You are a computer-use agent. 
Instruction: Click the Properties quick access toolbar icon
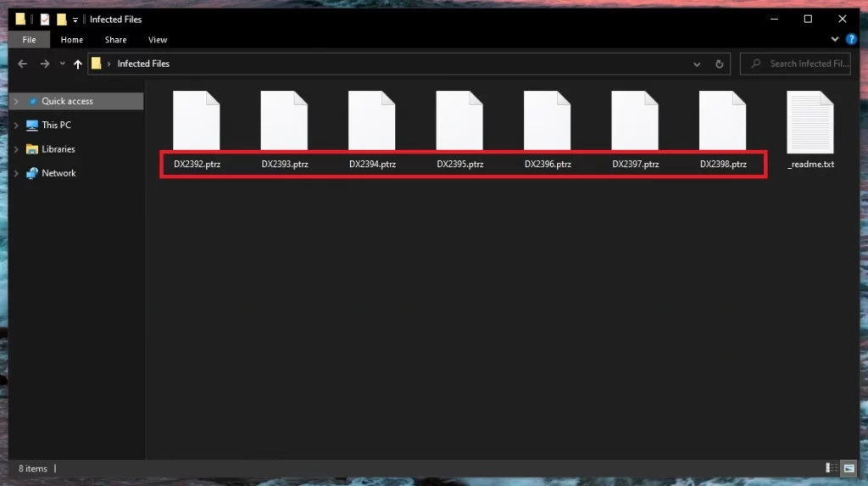click(x=45, y=20)
